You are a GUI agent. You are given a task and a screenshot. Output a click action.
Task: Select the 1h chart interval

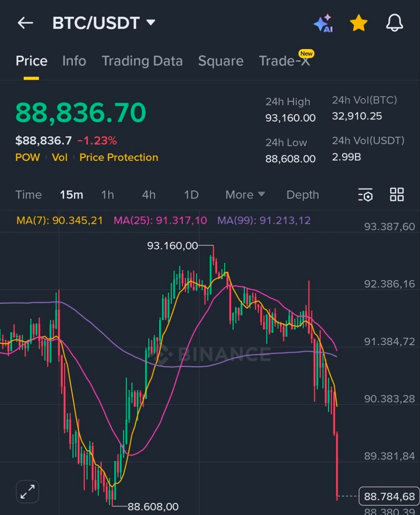tap(108, 195)
